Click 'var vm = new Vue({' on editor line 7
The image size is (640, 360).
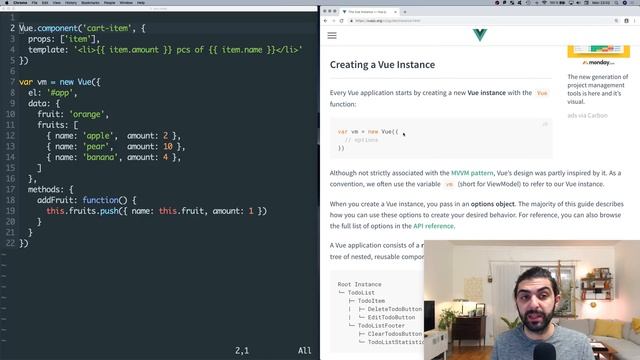60,82
